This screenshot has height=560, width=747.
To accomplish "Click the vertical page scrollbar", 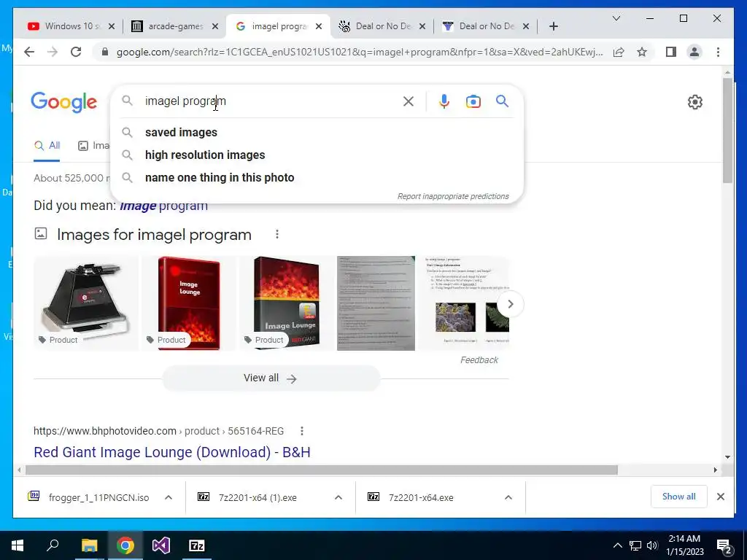I will (727, 130).
